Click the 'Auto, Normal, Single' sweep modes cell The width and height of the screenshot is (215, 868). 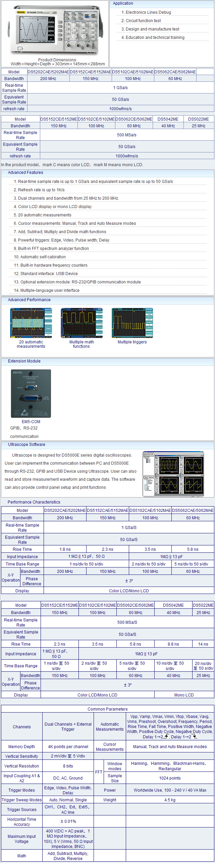tap(68, 800)
